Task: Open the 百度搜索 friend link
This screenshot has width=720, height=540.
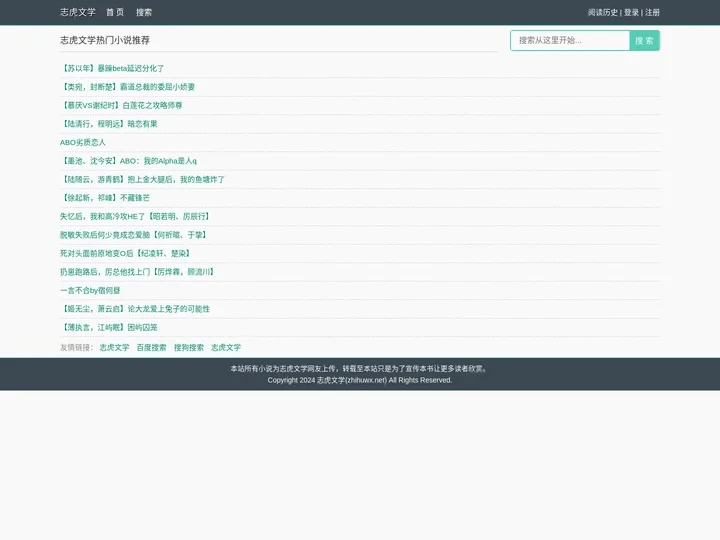Action: pos(152,347)
